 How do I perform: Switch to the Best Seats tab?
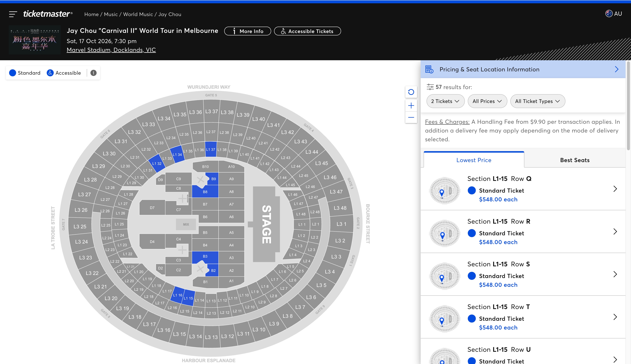coord(575,160)
